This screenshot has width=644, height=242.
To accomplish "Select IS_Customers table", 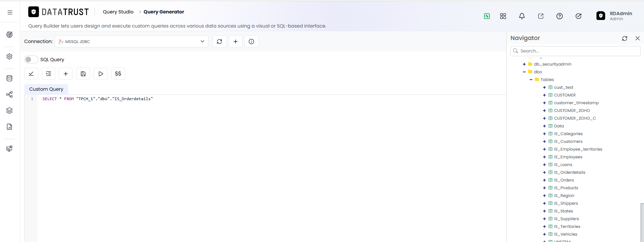I will (568, 142).
